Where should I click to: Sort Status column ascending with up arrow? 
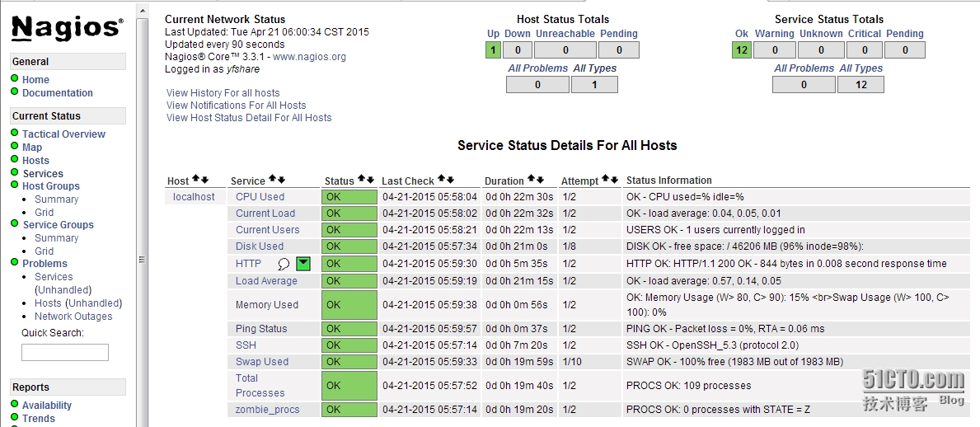[x=361, y=179]
